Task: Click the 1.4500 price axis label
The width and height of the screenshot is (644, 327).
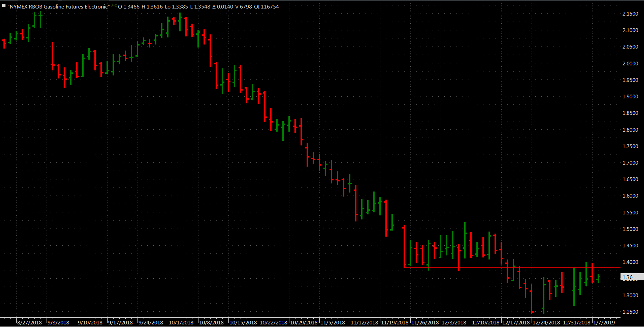Action: pos(630,246)
